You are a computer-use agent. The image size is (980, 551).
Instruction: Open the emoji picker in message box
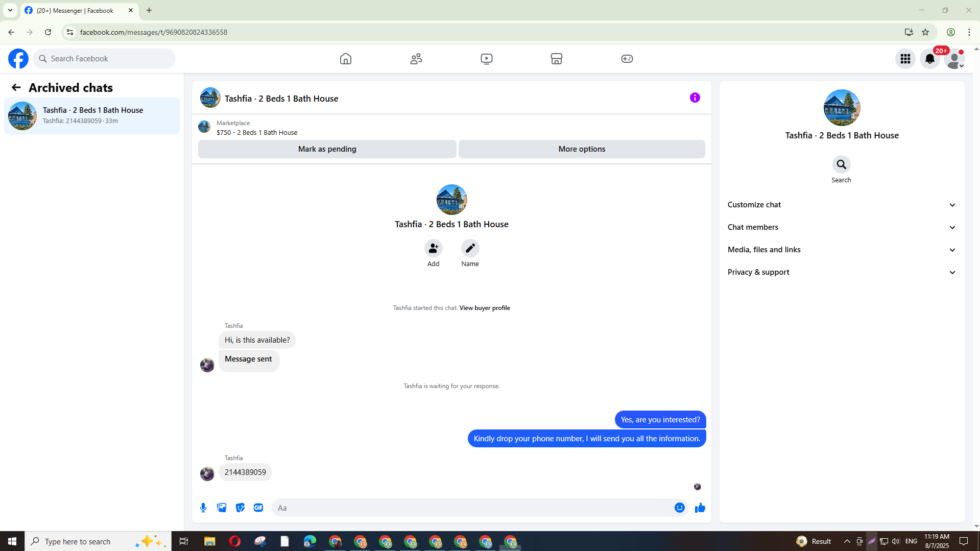(680, 508)
